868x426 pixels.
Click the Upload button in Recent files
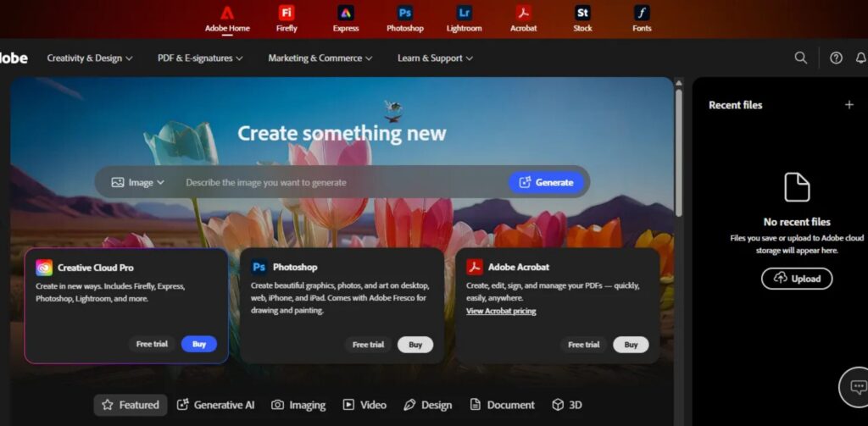click(x=797, y=279)
